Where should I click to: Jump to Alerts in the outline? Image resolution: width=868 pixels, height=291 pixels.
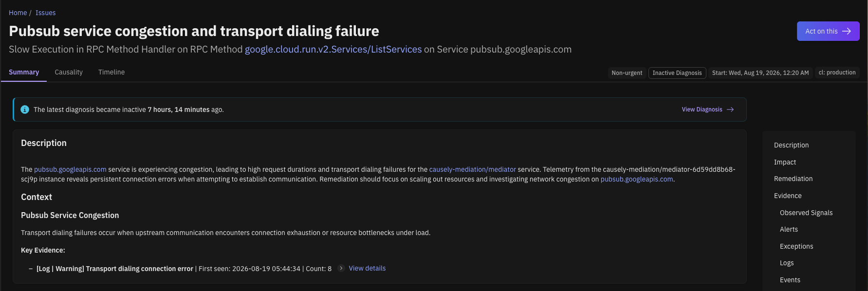pyautogui.click(x=789, y=229)
